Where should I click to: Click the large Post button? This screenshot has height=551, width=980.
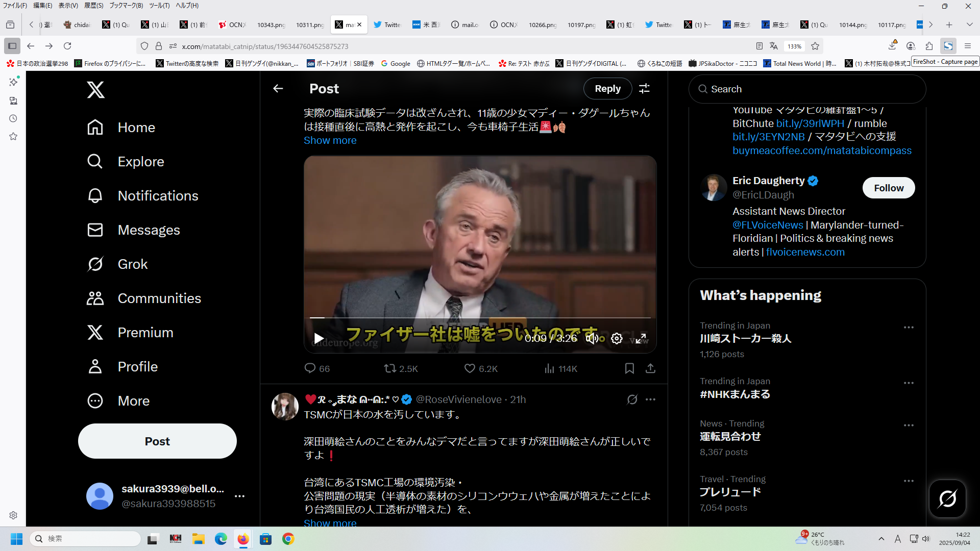[157, 441]
